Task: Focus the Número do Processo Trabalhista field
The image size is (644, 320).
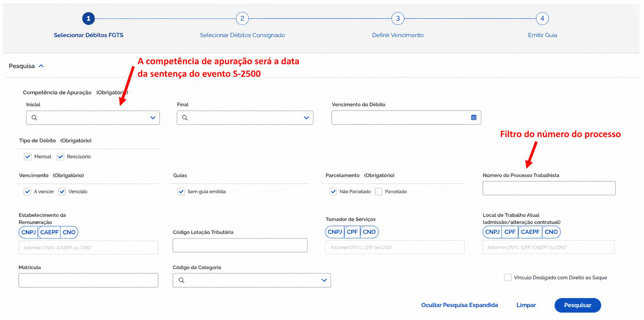Action: click(549, 188)
